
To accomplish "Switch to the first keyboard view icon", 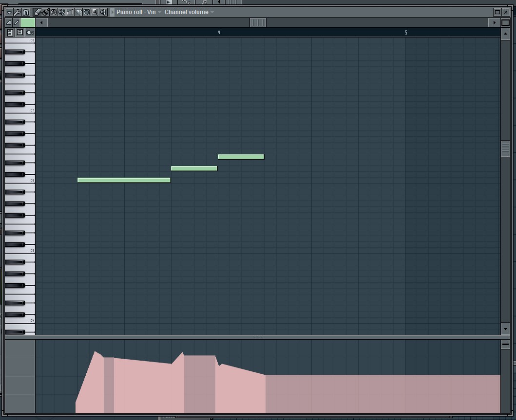I will point(10,32).
